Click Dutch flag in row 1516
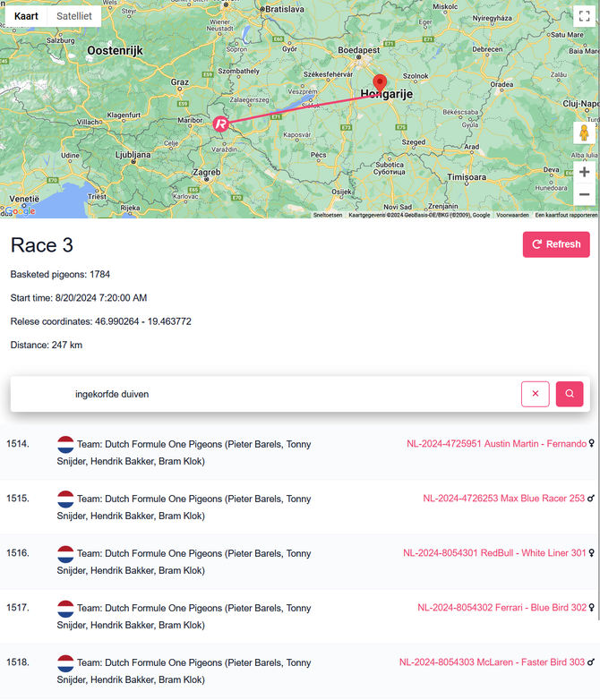600x700 pixels. tap(65, 553)
